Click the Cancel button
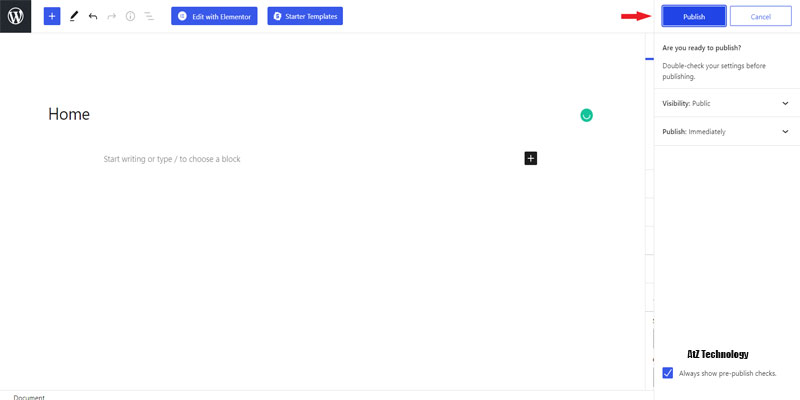Viewport: 800px width, 400px height. tap(761, 16)
